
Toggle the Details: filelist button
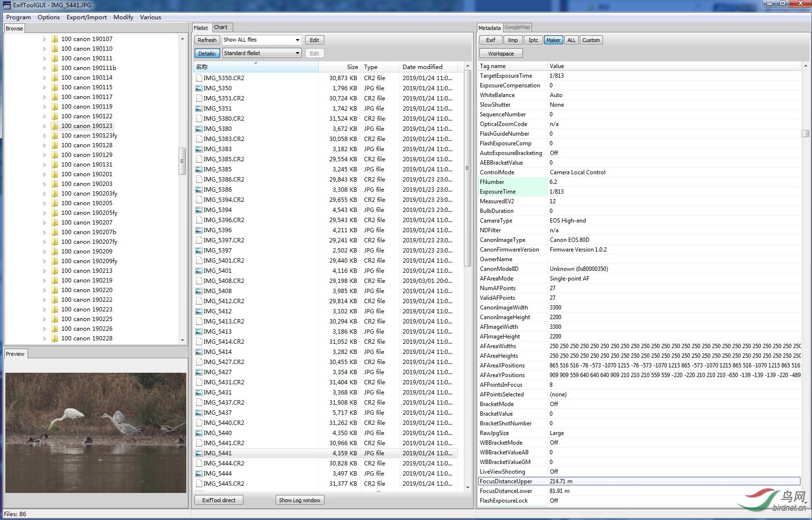pos(207,54)
